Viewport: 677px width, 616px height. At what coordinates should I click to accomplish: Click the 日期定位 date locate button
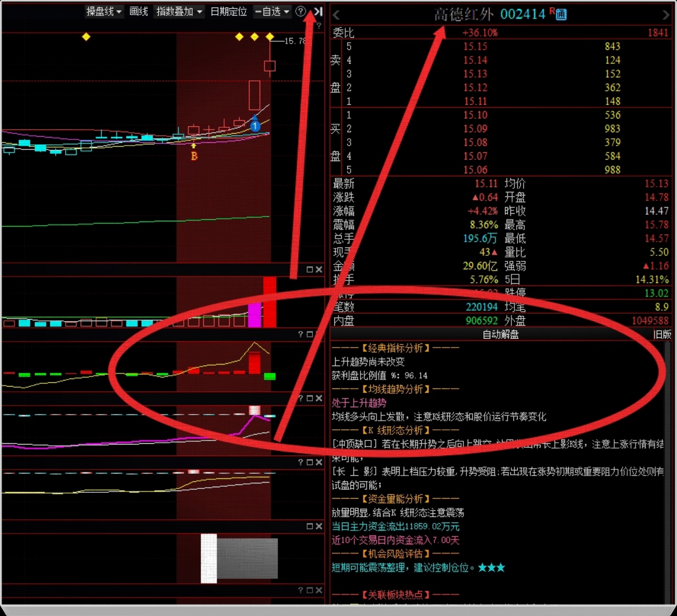[x=228, y=12]
